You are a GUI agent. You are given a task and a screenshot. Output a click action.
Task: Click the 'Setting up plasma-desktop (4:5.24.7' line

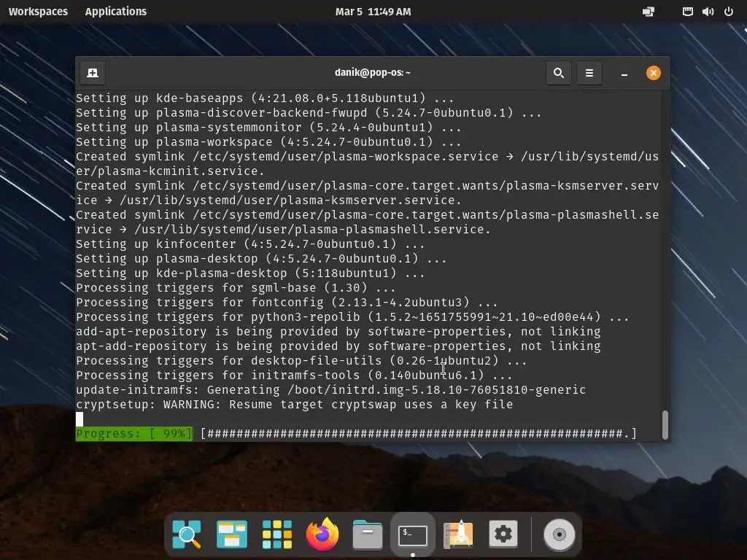click(262, 259)
